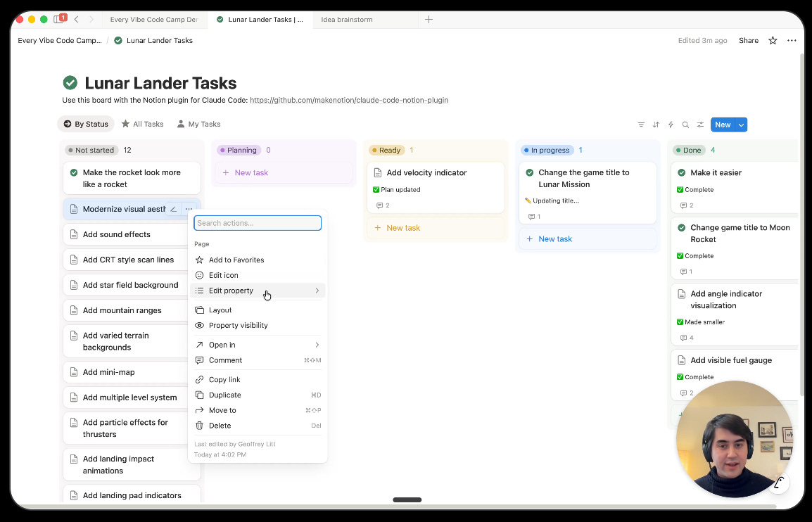Open the Every Vibe Code Camp browser tab

pyautogui.click(x=154, y=20)
